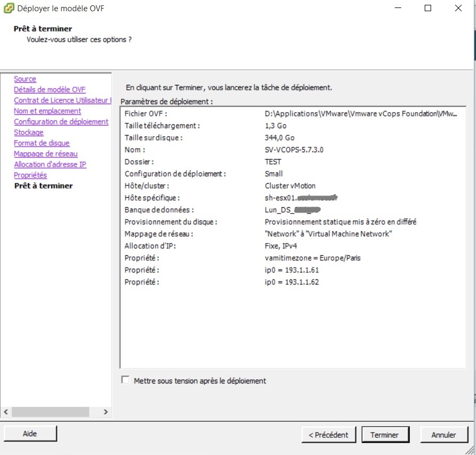Select the 1,3 Go download size value
The image size is (476, 455).
pos(275,125)
